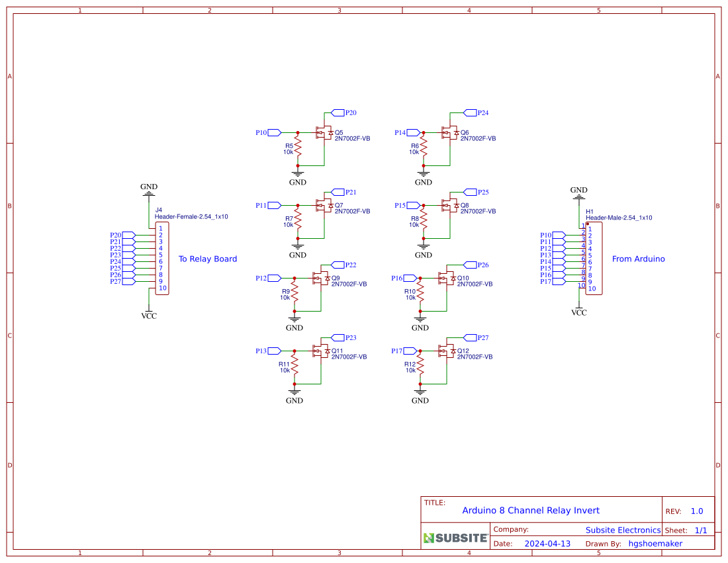728x563 pixels.
Task: Click the 'From Arduino' annotation text
Action: coord(638,259)
